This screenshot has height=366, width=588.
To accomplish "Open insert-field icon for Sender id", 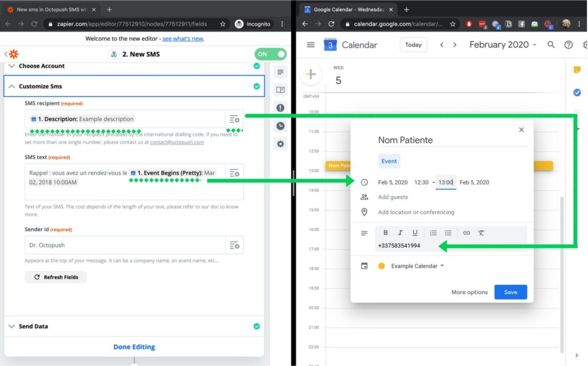I will [234, 246].
